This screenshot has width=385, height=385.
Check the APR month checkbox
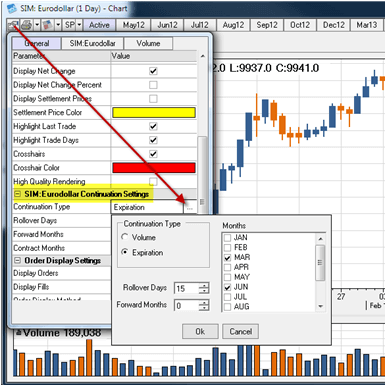[x=227, y=267]
